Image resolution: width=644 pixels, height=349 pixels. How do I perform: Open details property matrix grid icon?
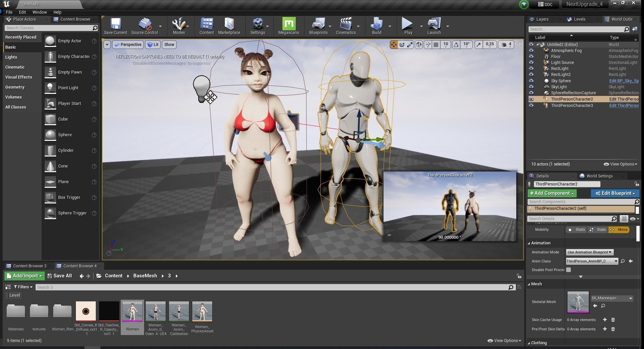pyautogui.click(x=624, y=219)
